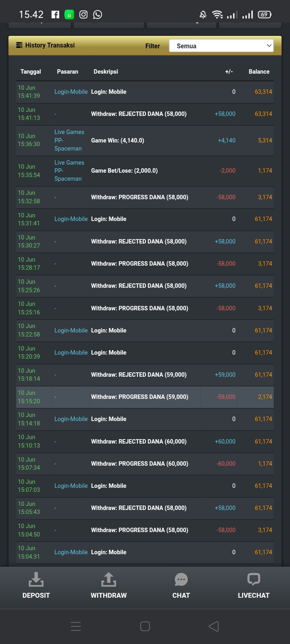The height and width of the screenshot is (644, 290).
Task: Sort by the Tanggal column header
Action: coord(31,72)
